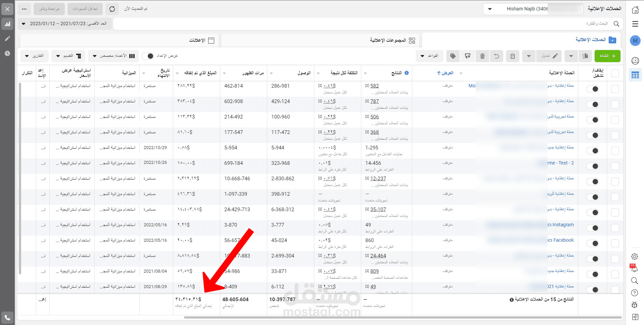Click the duplicate copy icon in toolbar
The width and height of the screenshot is (644, 325).
tap(585, 56)
